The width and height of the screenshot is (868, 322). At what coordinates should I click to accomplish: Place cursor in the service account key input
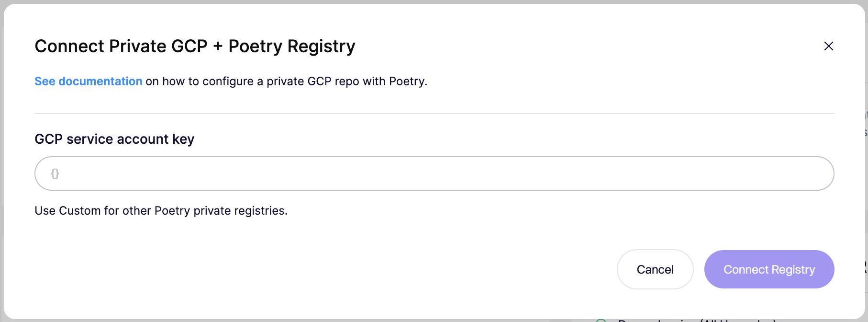[x=434, y=173]
